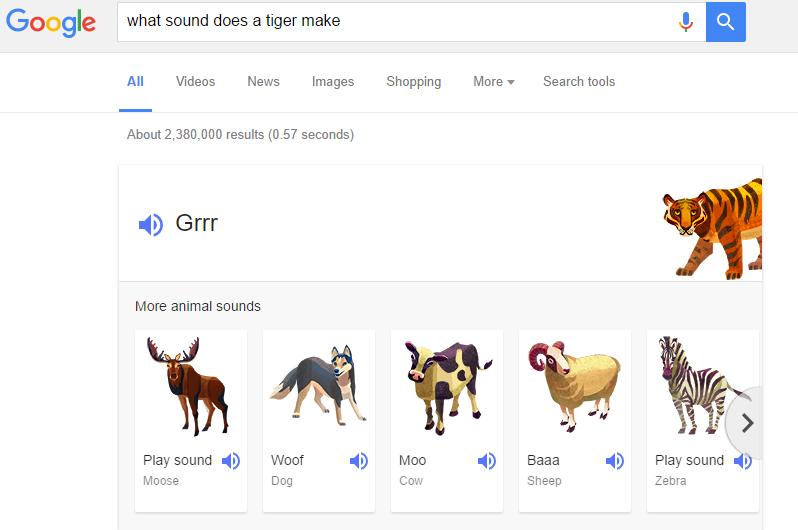
Task: Switch to the Videos tab
Action: click(195, 81)
